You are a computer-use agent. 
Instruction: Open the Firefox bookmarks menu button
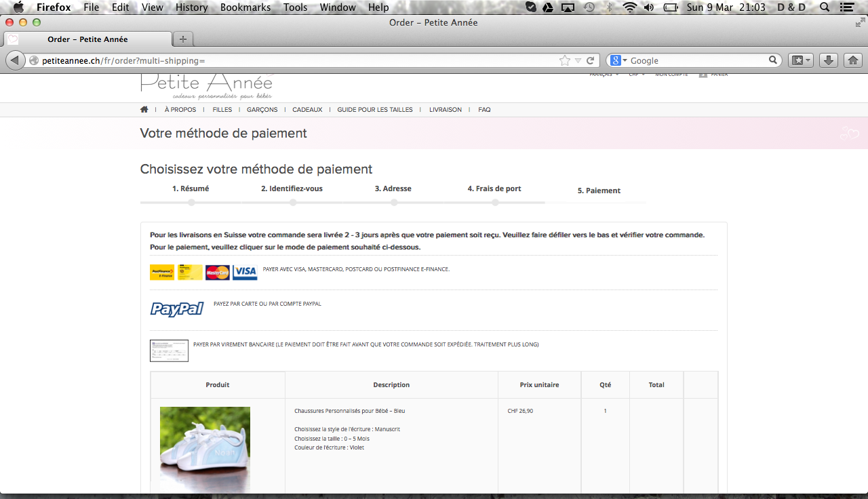point(802,60)
